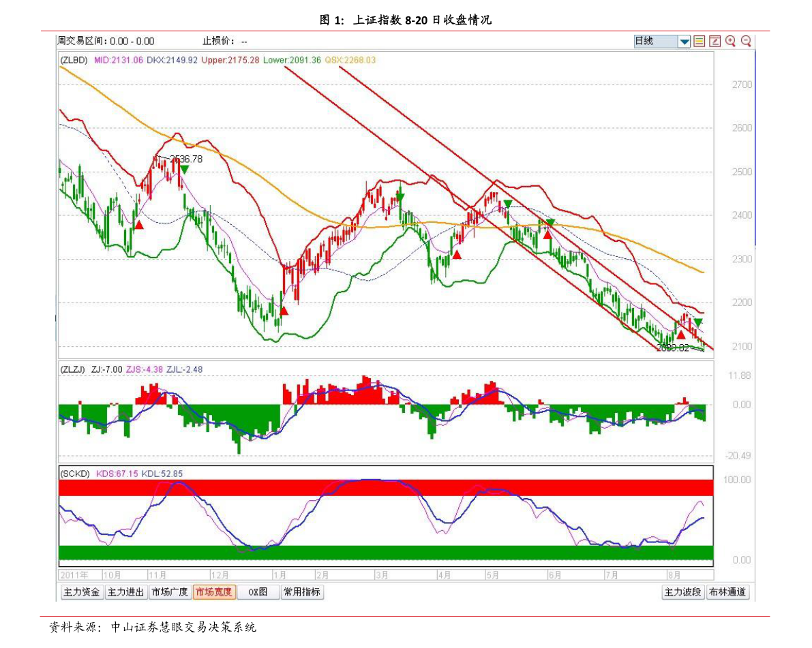Click the Lower:2091.36 value
Screen dimensions: 812x648
292,60
